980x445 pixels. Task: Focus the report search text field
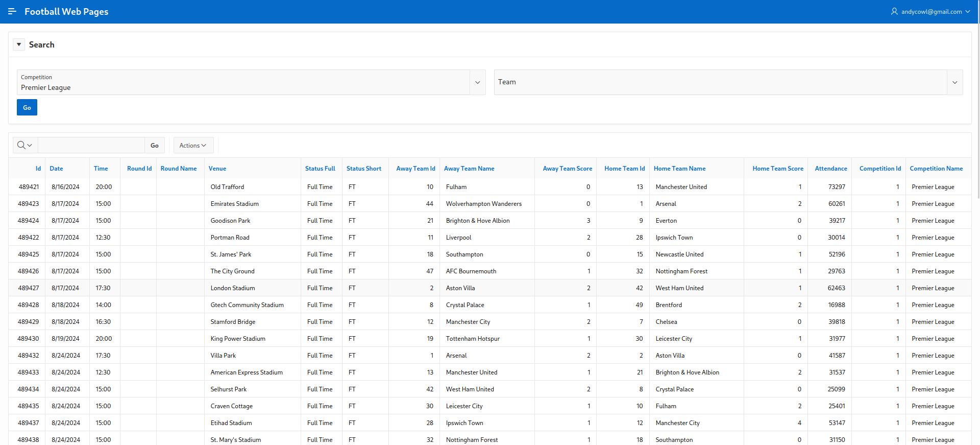[91, 145]
